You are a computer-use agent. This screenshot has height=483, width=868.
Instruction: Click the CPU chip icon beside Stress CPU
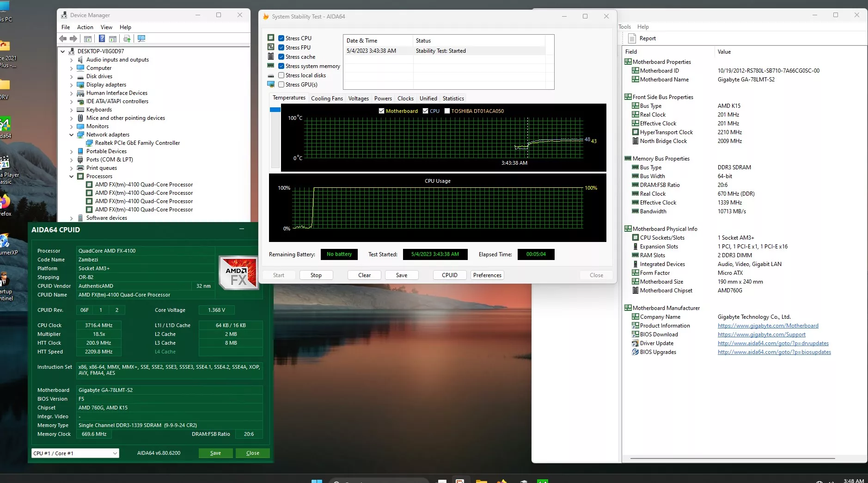(271, 38)
